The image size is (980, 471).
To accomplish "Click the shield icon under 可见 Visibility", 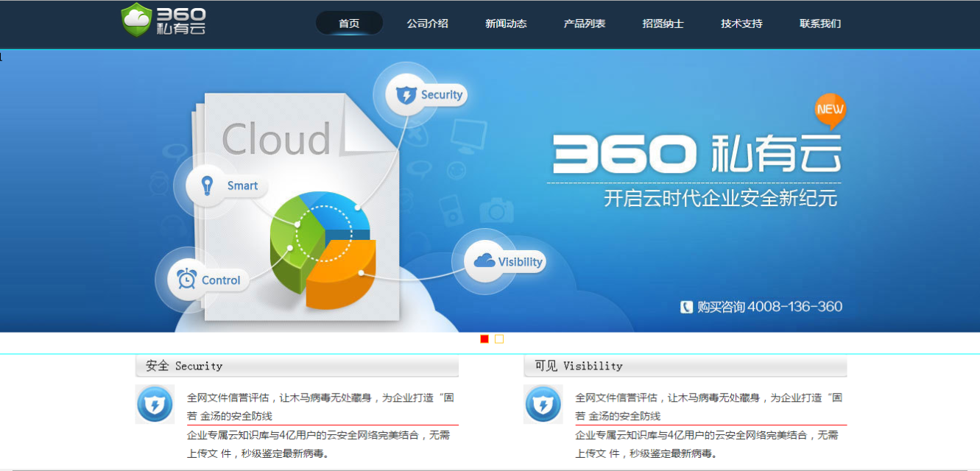I will [543, 404].
